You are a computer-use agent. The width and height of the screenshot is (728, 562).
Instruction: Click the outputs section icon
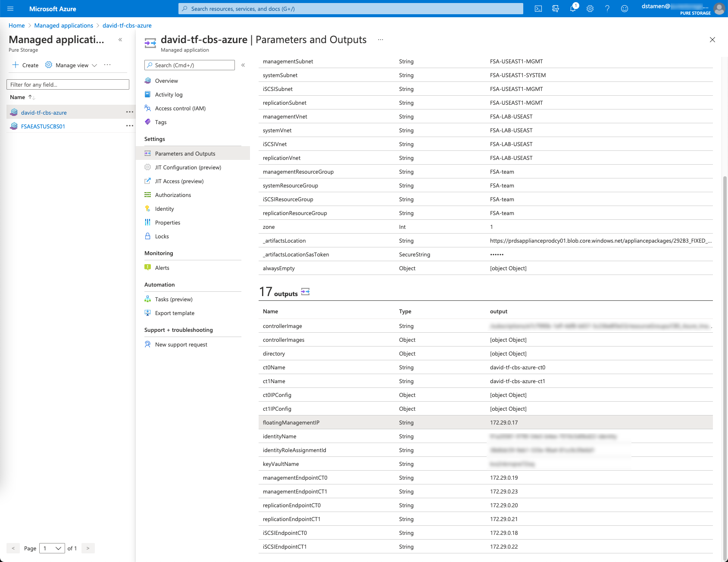(305, 292)
